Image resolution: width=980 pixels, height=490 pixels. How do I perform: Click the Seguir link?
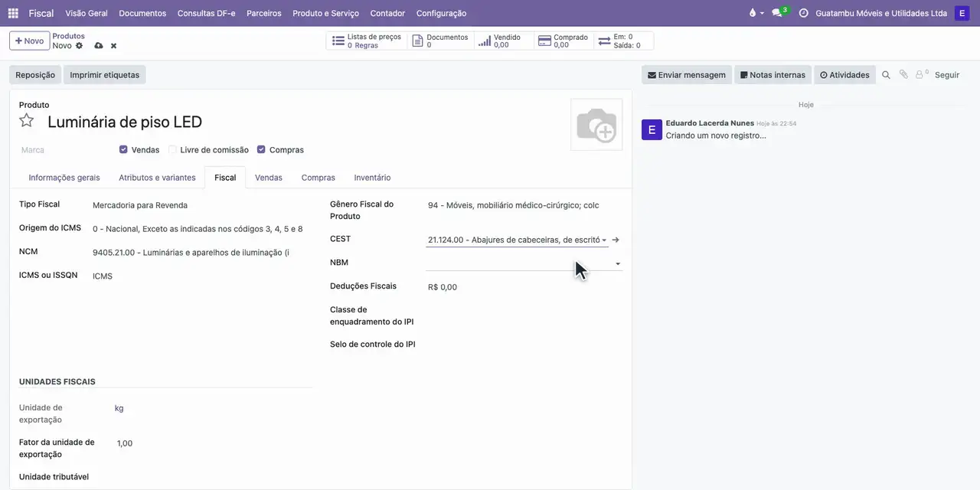(947, 75)
